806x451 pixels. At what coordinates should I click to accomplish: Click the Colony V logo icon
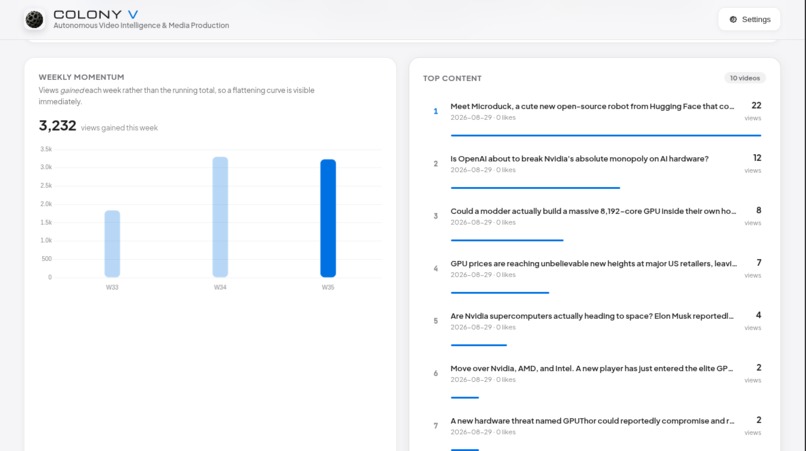(x=34, y=20)
